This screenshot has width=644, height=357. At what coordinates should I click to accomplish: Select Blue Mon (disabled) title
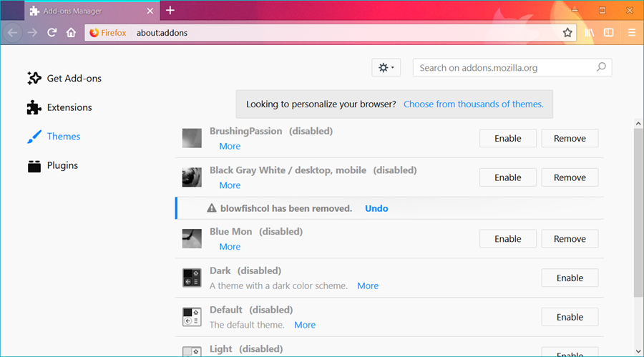coord(256,232)
